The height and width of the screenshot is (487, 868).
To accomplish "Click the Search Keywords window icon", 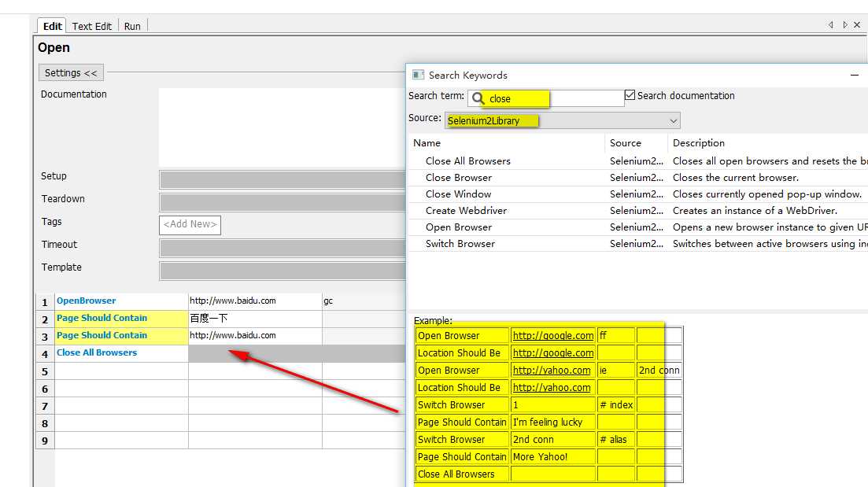I will pyautogui.click(x=419, y=75).
